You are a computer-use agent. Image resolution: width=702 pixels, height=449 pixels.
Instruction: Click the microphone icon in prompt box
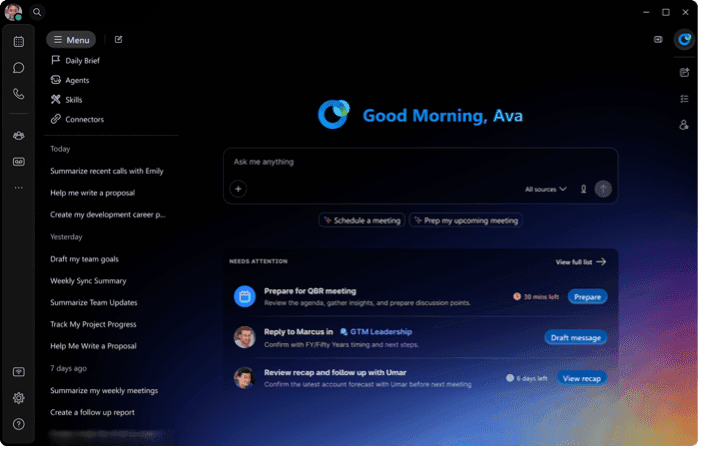[x=583, y=189]
